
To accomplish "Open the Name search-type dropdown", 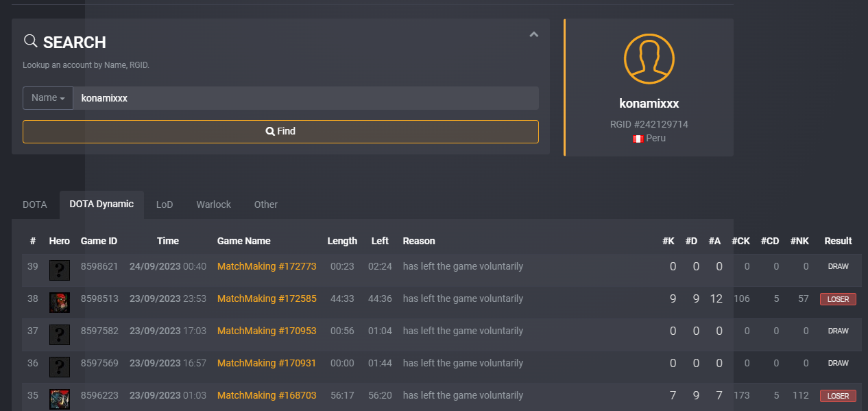I will pos(48,98).
